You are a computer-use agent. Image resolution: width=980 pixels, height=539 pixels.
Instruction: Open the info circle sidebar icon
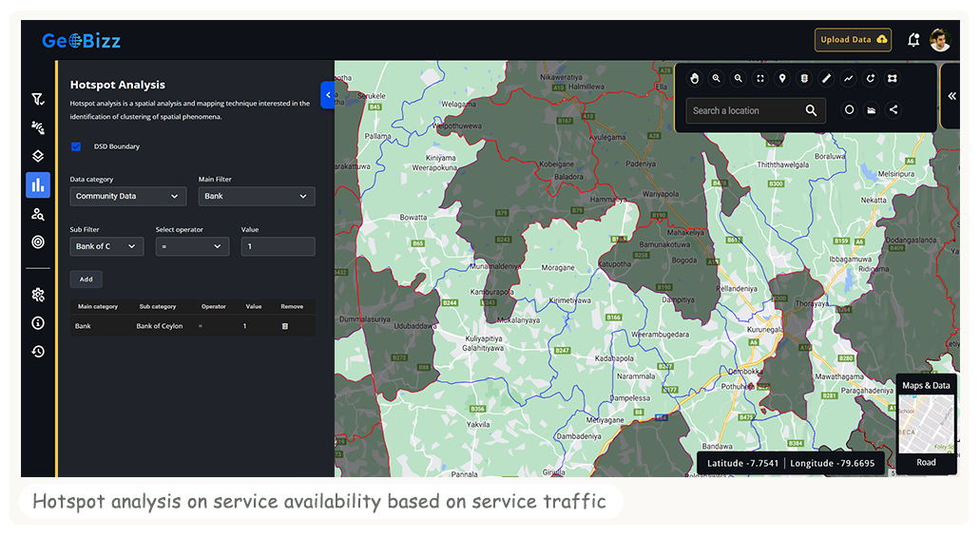38,322
